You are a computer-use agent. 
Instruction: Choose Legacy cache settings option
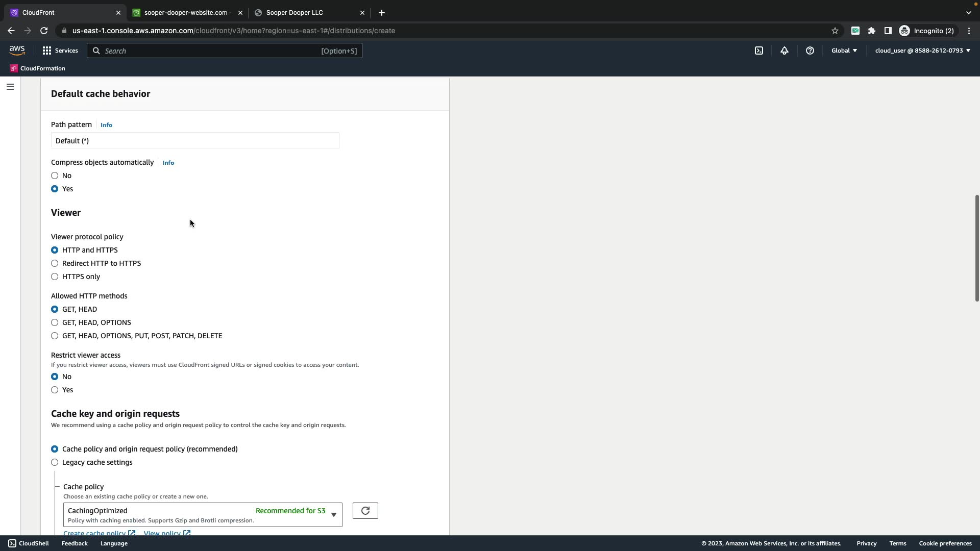pos(55,462)
